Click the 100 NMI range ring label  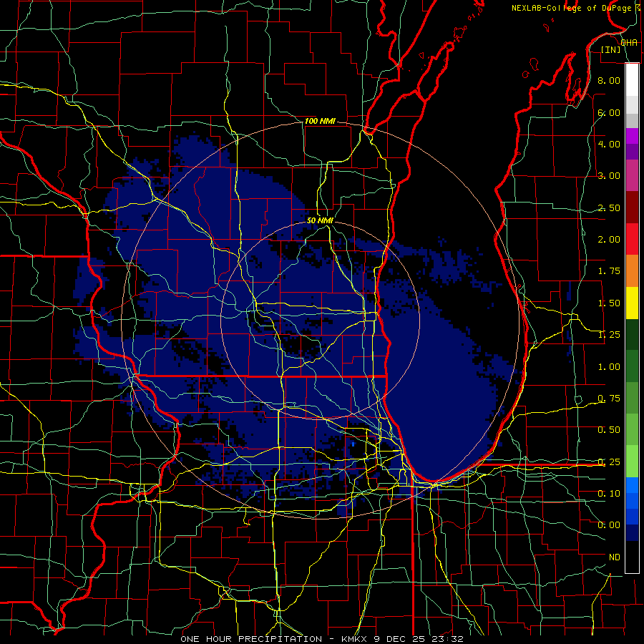pos(320,121)
